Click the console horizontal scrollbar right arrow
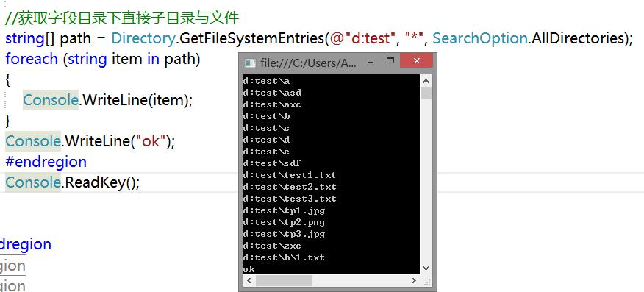The image size is (644, 292). coord(414,281)
